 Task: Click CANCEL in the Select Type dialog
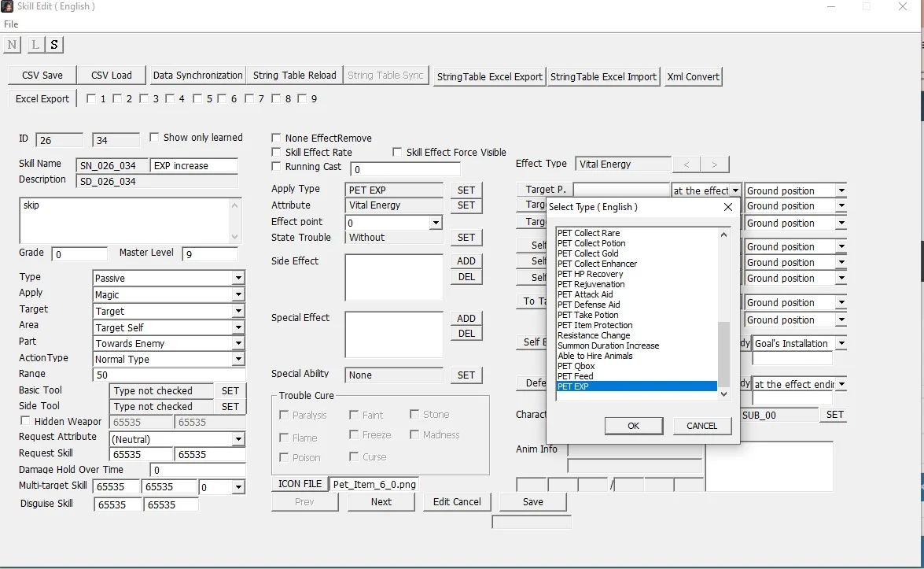pyautogui.click(x=701, y=426)
